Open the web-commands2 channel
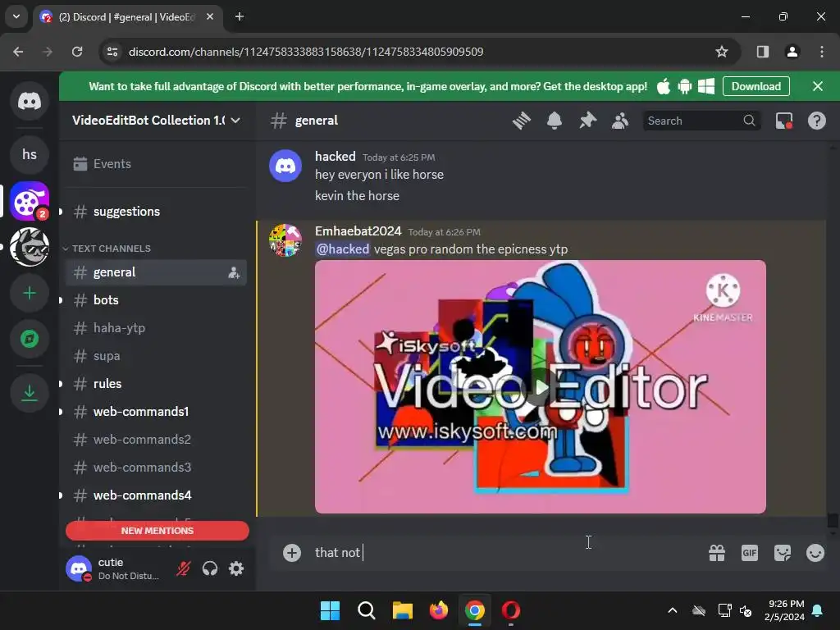The width and height of the screenshot is (840, 630). pos(155,440)
